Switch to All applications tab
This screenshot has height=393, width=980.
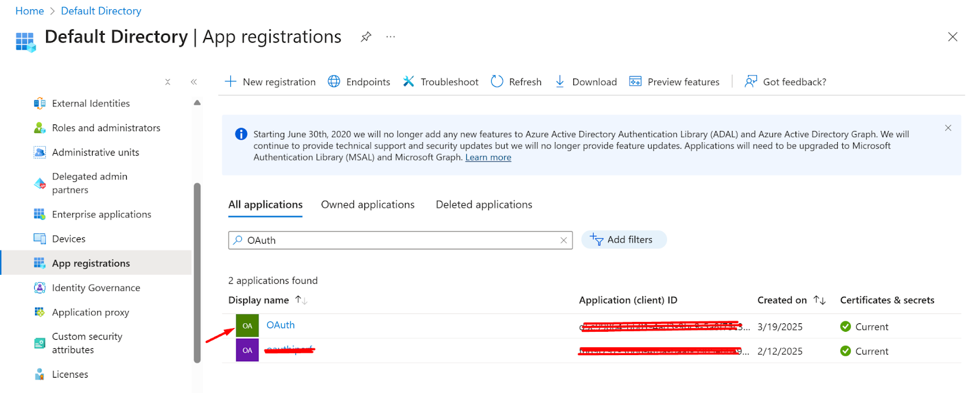pos(265,205)
